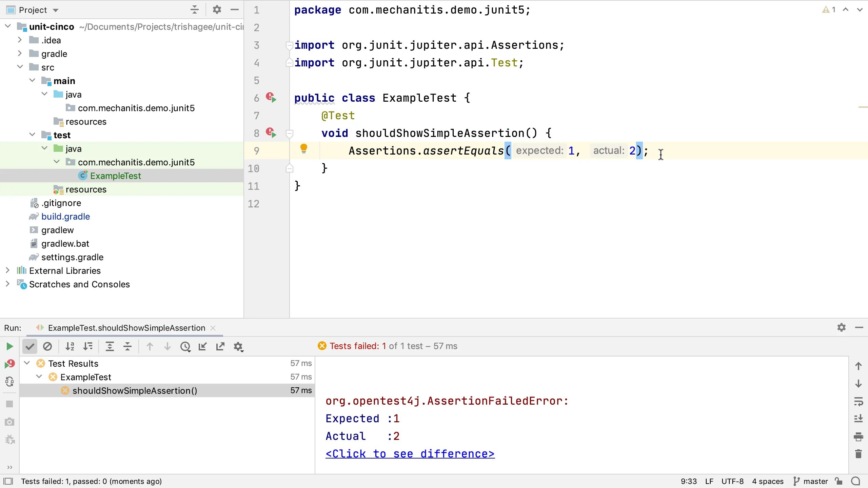Viewport: 868px width, 488px height.
Task: Expand the gradle folder
Action: pyautogui.click(x=20, y=53)
